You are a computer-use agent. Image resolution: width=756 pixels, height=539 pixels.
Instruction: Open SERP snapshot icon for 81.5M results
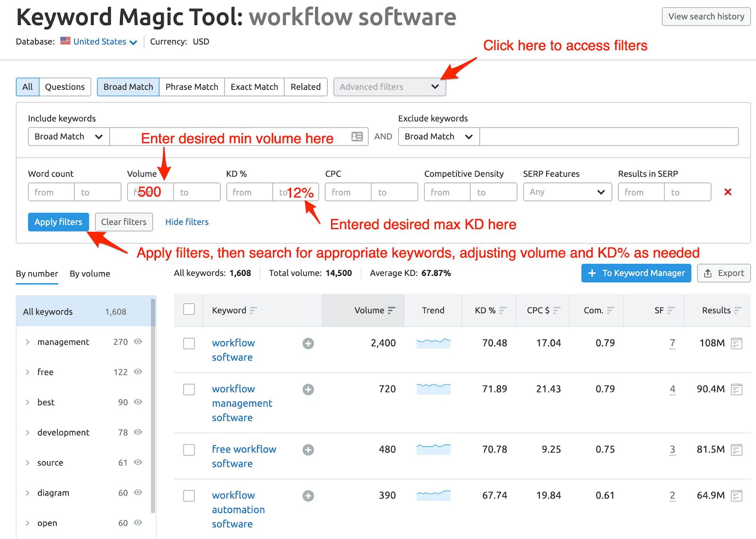click(736, 450)
